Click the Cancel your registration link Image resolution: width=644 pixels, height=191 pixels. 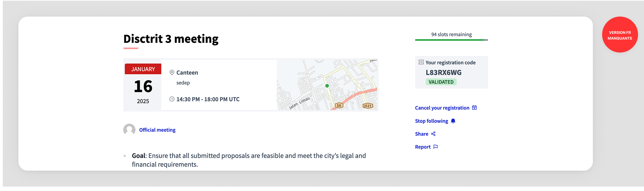[446, 108]
